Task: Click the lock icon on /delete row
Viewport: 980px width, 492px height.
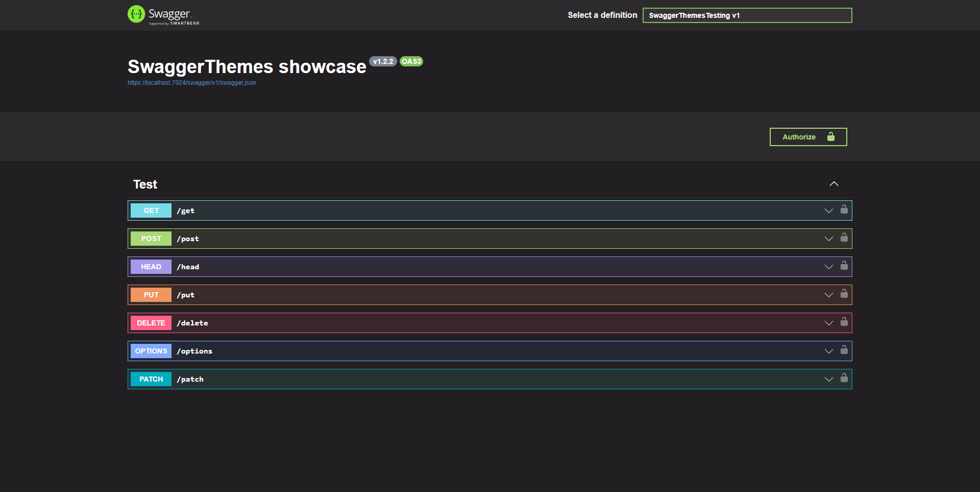Action: click(x=844, y=321)
